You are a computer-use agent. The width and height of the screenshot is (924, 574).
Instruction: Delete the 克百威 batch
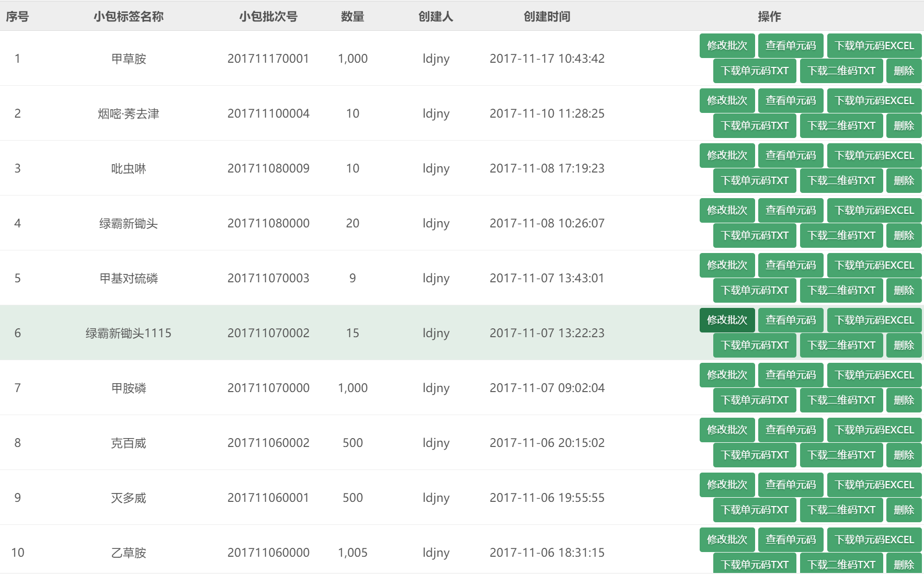click(x=904, y=455)
